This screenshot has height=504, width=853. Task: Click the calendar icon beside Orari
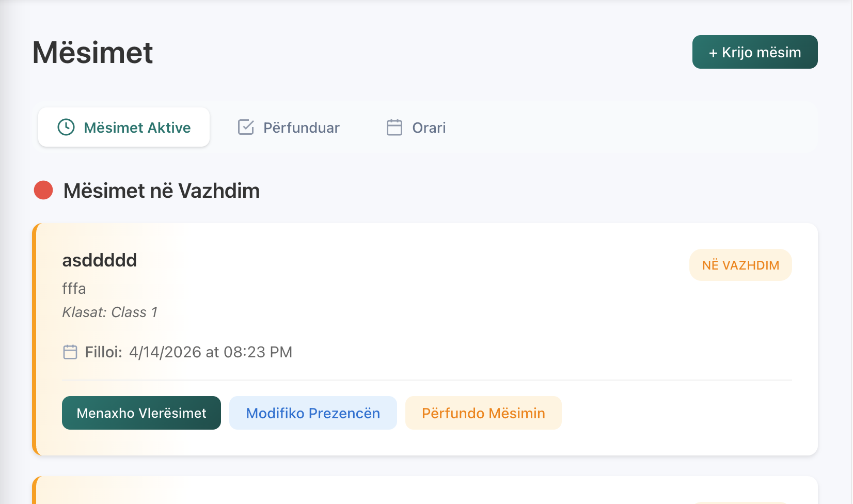(x=394, y=127)
